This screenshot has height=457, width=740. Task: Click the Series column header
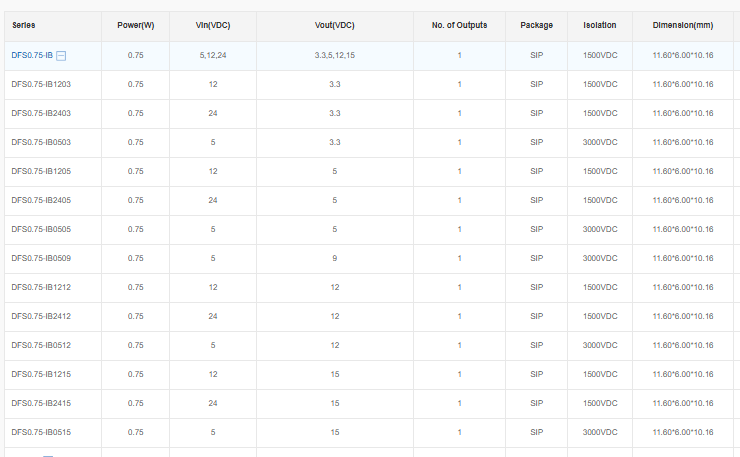pyautogui.click(x=24, y=25)
